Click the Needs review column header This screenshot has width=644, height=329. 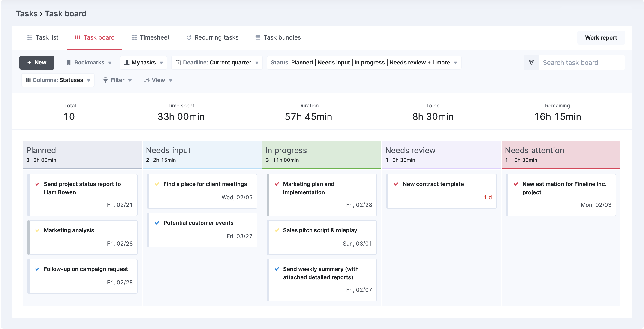[441, 155]
